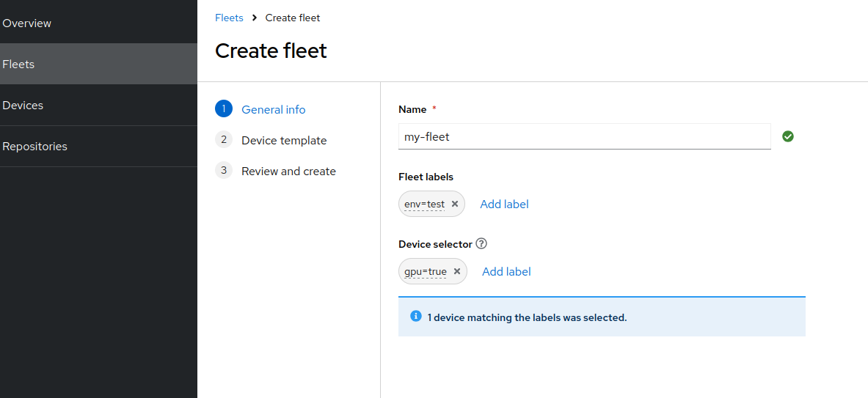Click the Fleets breadcrumb link
The image size is (868, 398).
coord(229,18)
